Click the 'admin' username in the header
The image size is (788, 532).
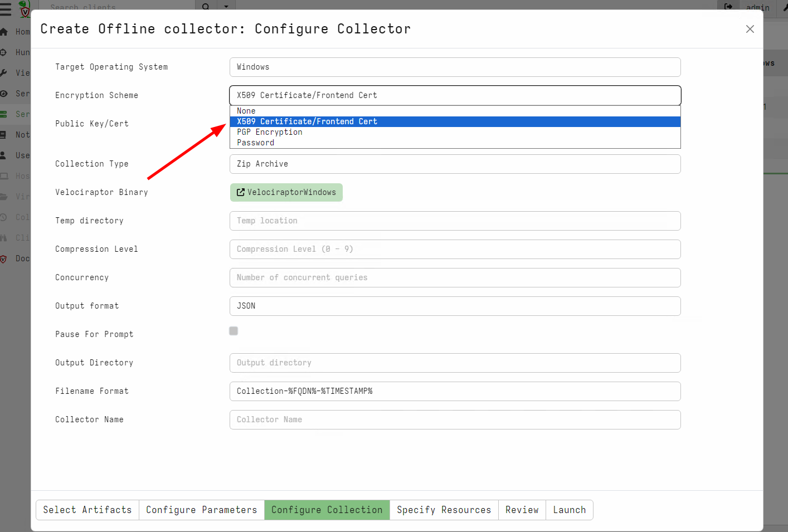757,8
